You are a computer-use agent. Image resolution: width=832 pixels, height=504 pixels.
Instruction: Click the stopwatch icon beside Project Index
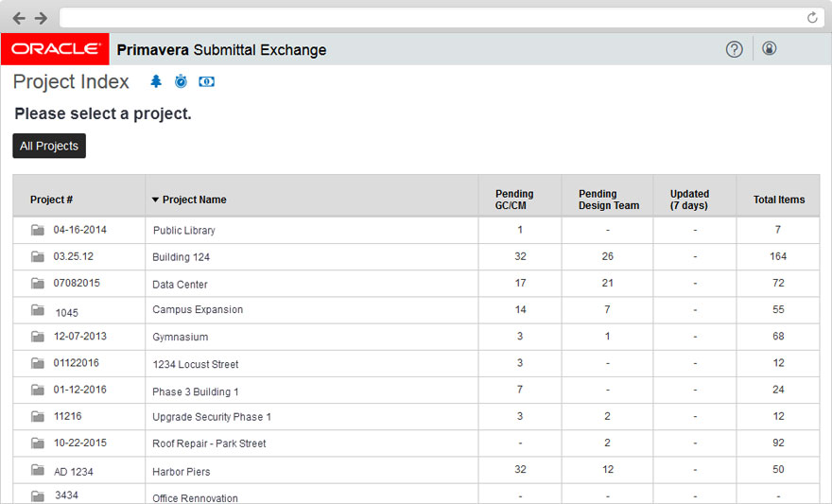coord(181,82)
